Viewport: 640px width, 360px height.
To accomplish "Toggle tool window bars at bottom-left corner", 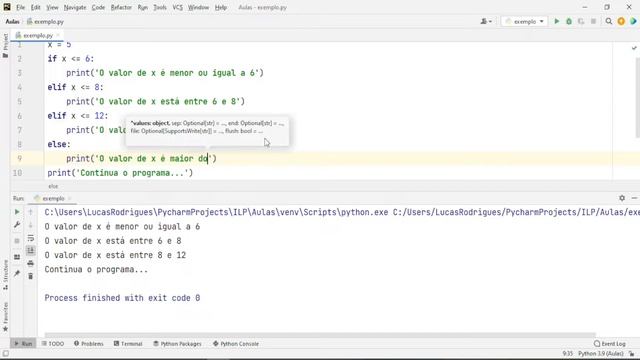I will [5, 353].
